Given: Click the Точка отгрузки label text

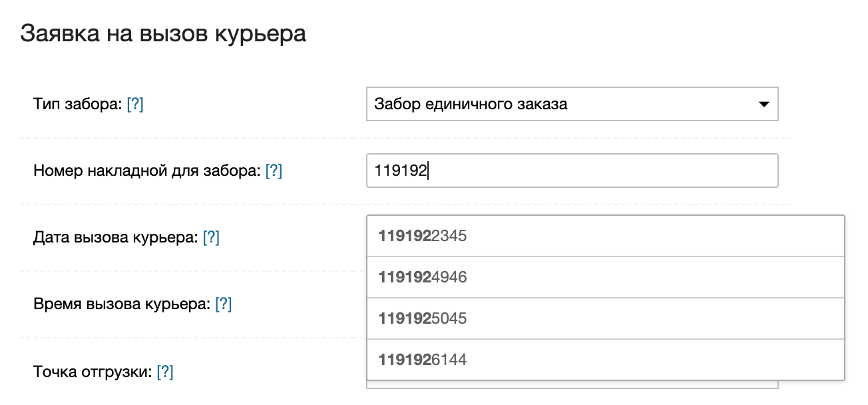Looking at the screenshot, I should click(x=93, y=372).
